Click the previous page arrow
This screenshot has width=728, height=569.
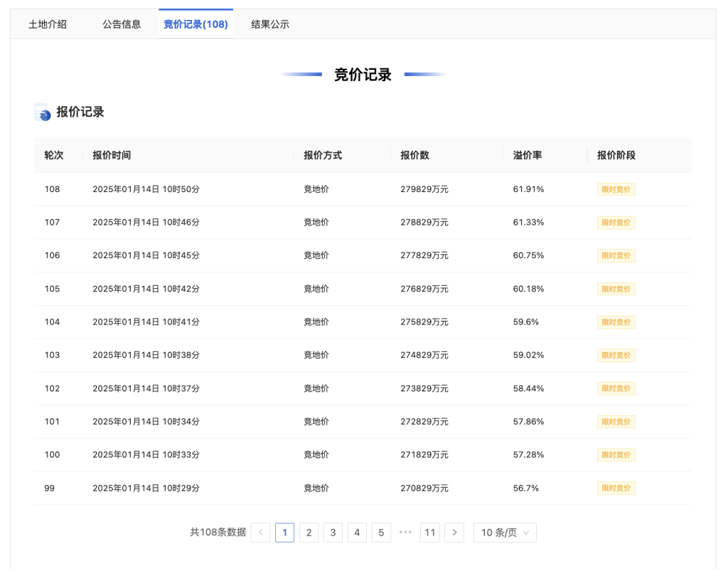click(x=260, y=532)
